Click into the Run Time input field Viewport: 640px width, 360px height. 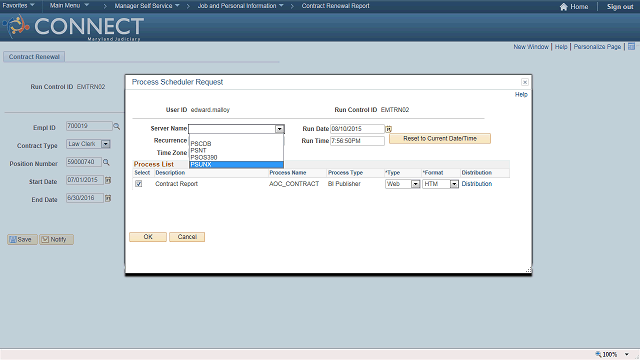click(357, 141)
